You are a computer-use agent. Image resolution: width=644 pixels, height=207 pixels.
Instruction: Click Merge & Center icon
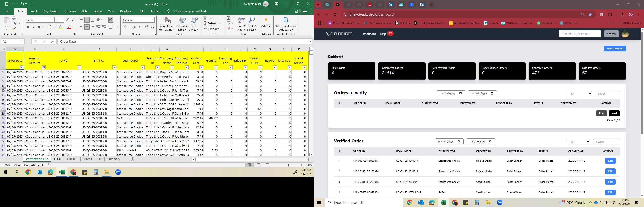(x=111, y=27)
